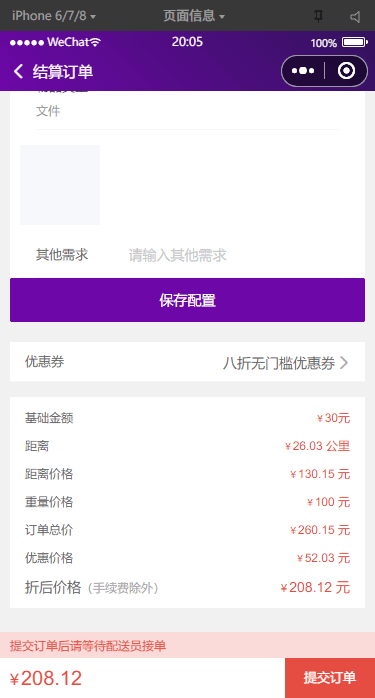
Task: Tap the ¥208.12 total at bottom bar
Action: click(46, 678)
